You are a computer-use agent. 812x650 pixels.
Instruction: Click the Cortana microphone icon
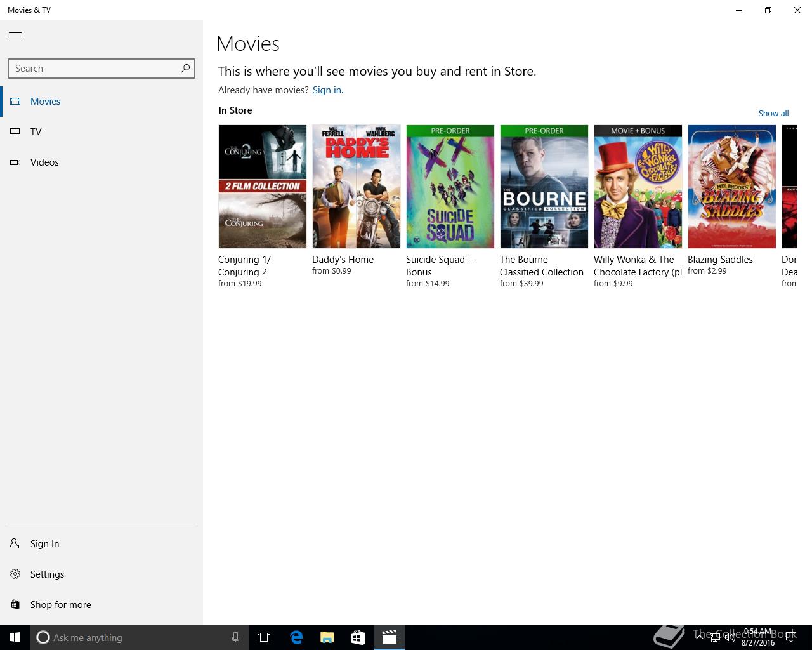pos(235,637)
